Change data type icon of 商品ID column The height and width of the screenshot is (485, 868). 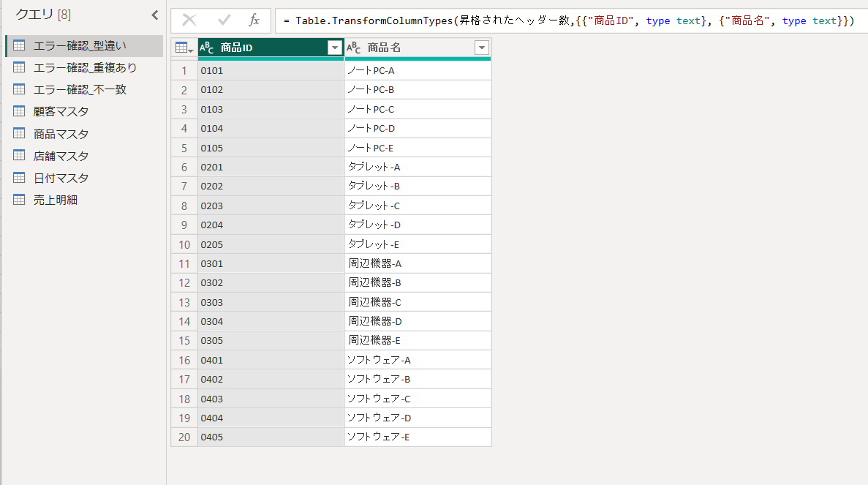click(206, 48)
